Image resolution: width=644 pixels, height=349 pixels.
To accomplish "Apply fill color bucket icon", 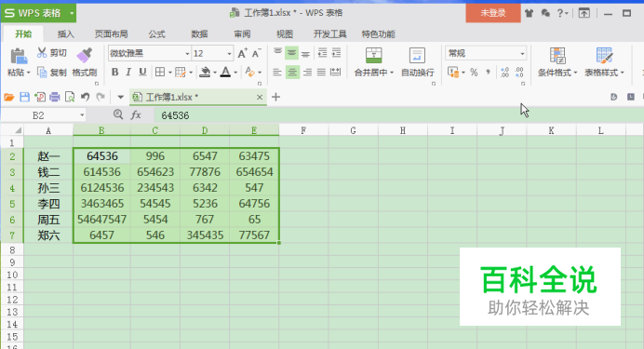I will [x=205, y=73].
